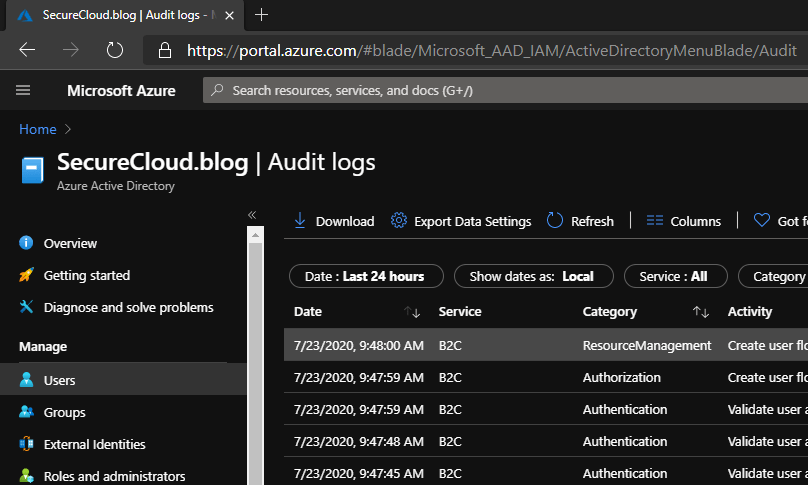The image size is (808, 485).
Task: Refresh the audit logs list
Action: click(581, 221)
